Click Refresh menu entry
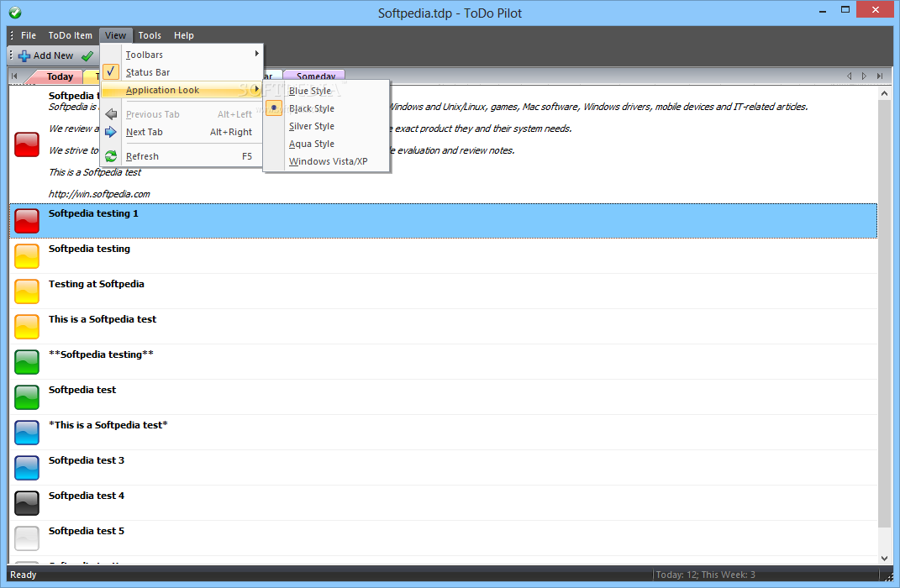 [182, 156]
